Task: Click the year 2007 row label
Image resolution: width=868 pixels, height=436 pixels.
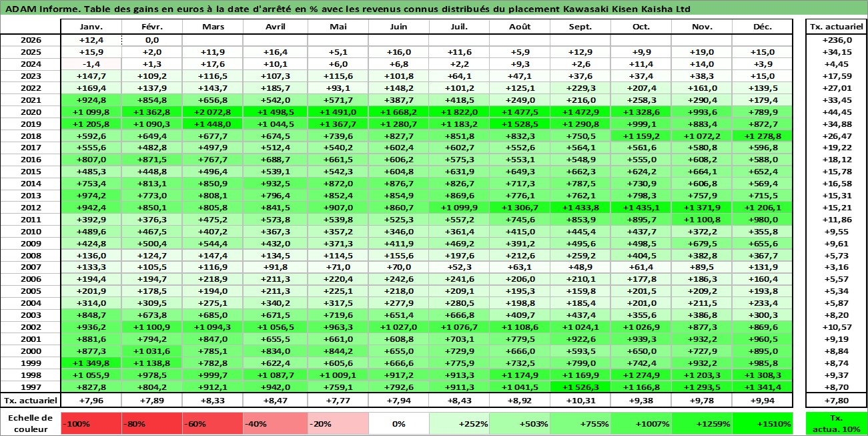Action: click(30, 268)
